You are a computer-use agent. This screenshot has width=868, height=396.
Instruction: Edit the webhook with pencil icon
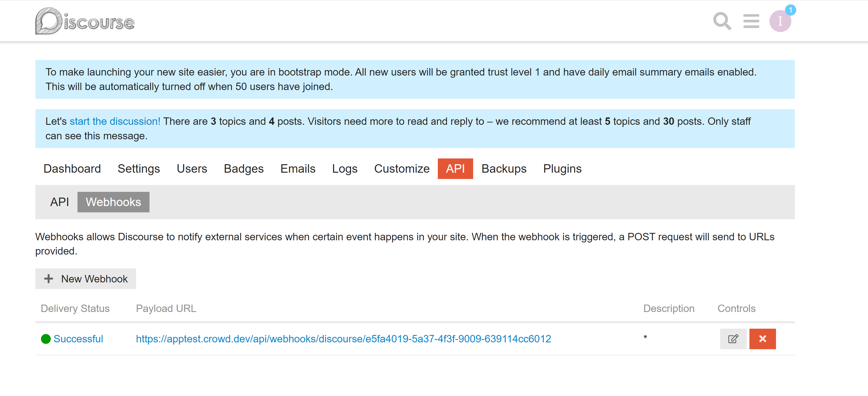(x=733, y=339)
